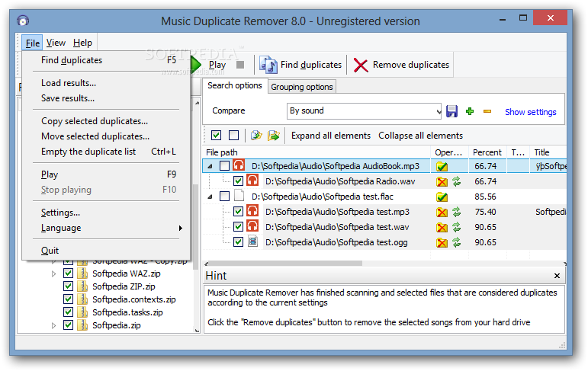Click the File path column header

316,152
